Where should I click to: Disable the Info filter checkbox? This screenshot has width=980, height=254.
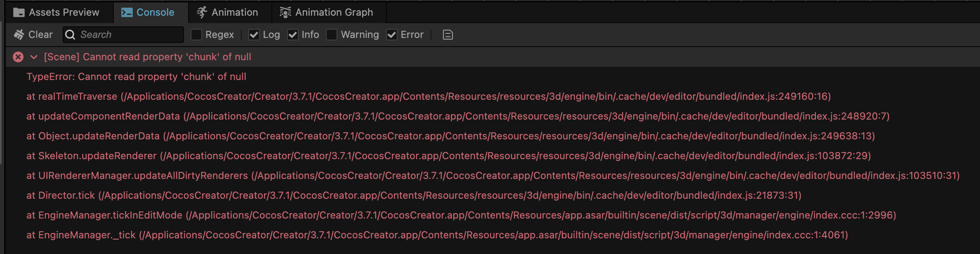coord(293,35)
